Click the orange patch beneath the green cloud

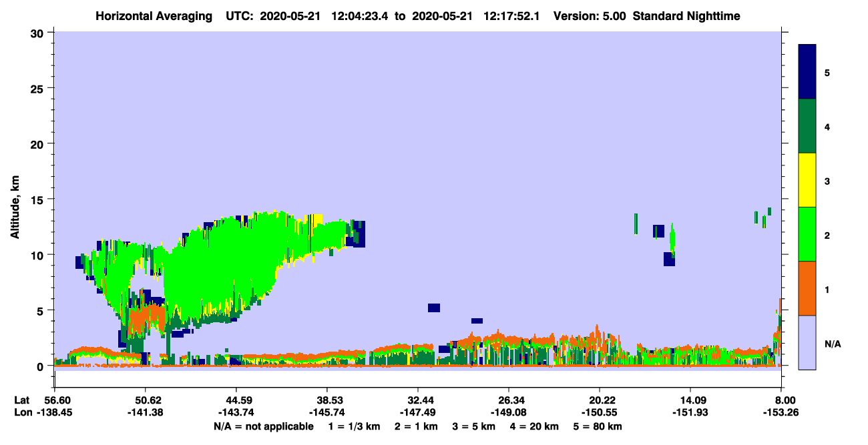pos(147,319)
